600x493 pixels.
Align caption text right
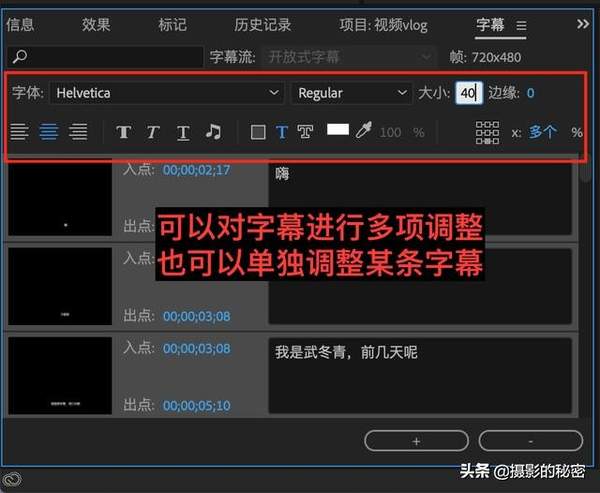click(78, 132)
